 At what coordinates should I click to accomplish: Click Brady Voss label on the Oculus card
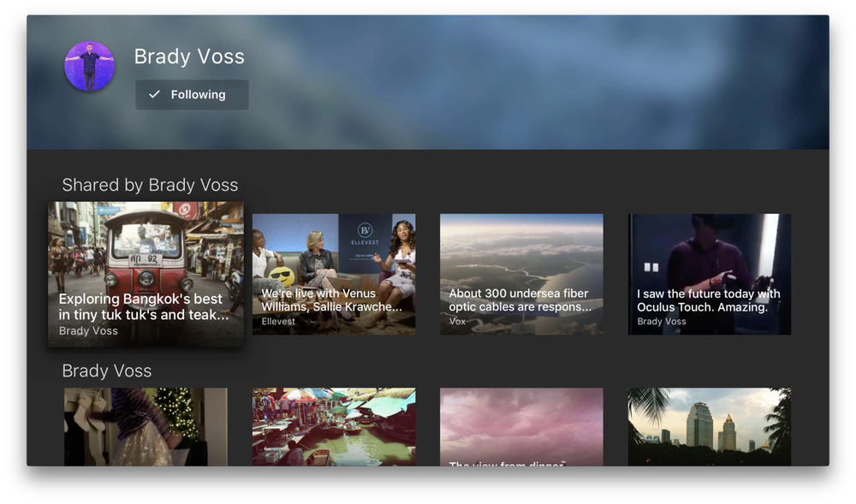pos(662,321)
